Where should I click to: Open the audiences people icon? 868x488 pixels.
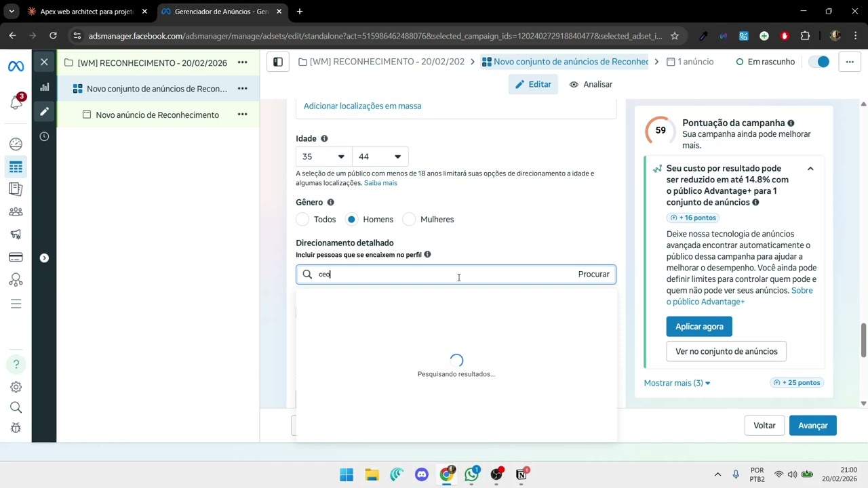click(x=16, y=211)
